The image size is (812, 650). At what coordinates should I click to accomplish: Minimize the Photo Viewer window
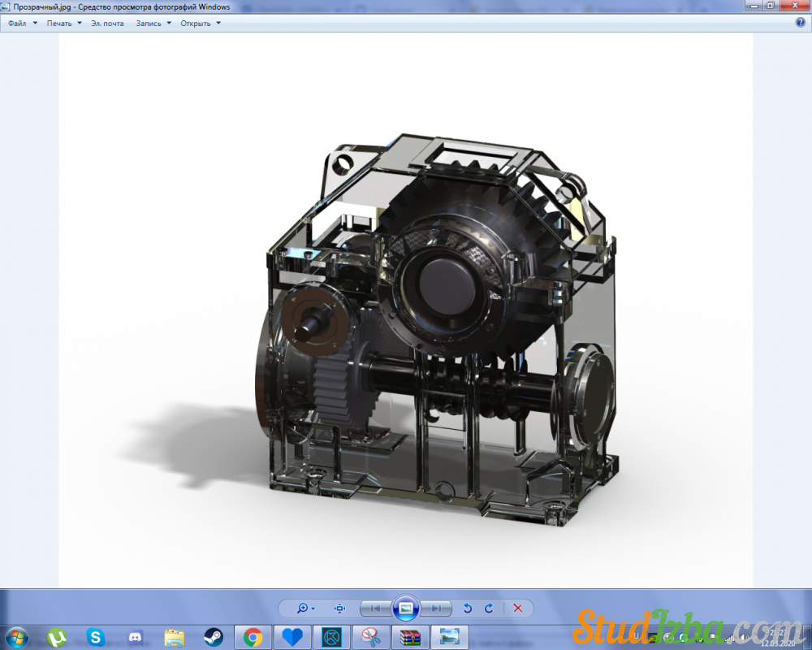coord(754,5)
